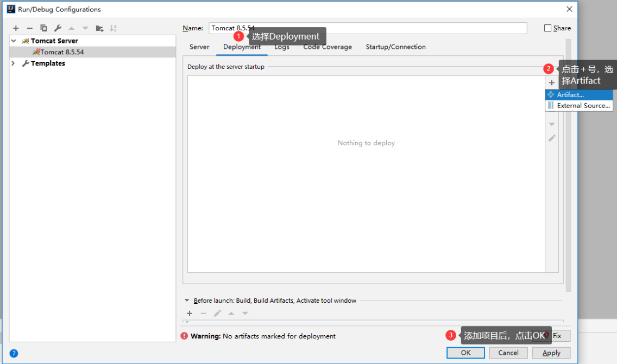Click into the Name input field
This screenshot has width=617, height=364.
tap(368, 28)
